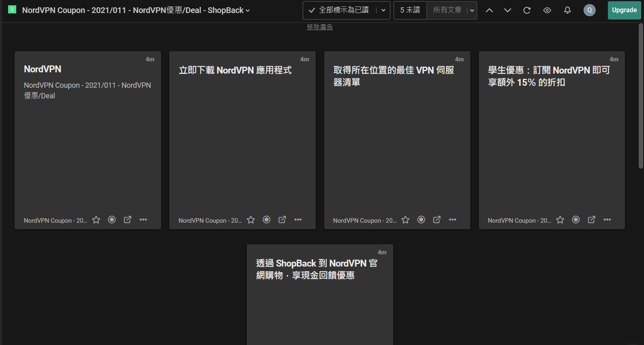Open article 立即下載 NordVPN 應用程式
The height and width of the screenshot is (345, 644).
(x=235, y=70)
